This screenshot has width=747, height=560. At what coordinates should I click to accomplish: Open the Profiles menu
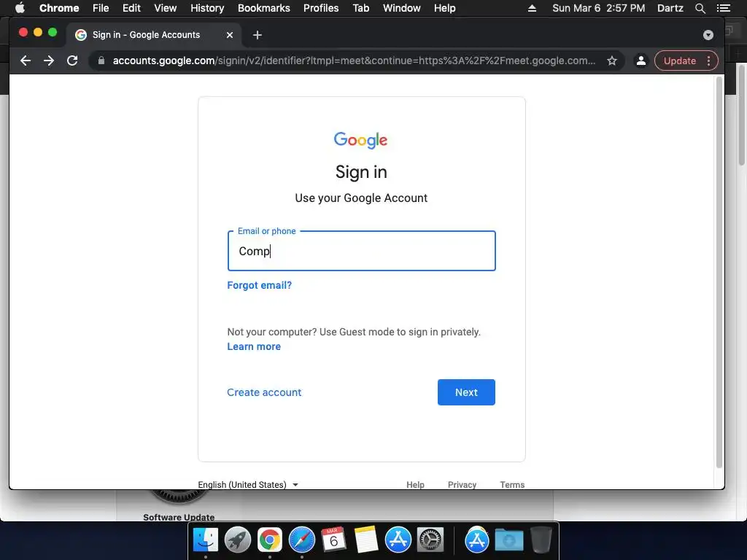coord(321,8)
